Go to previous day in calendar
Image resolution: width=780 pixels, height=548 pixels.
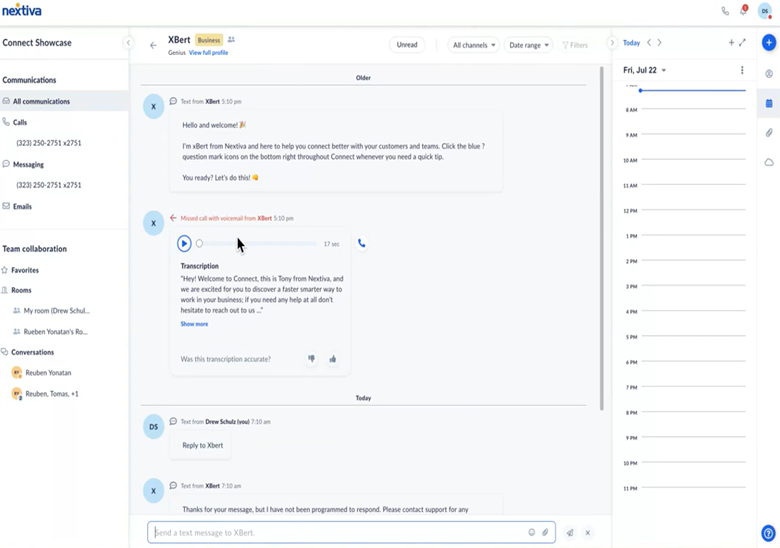click(649, 43)
